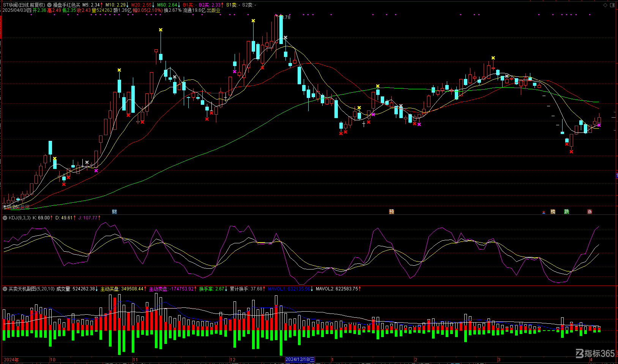Click the 3.78 peak price label
Image resolution: width=618 pixels, height=364 pixels.
click(285, 17)
